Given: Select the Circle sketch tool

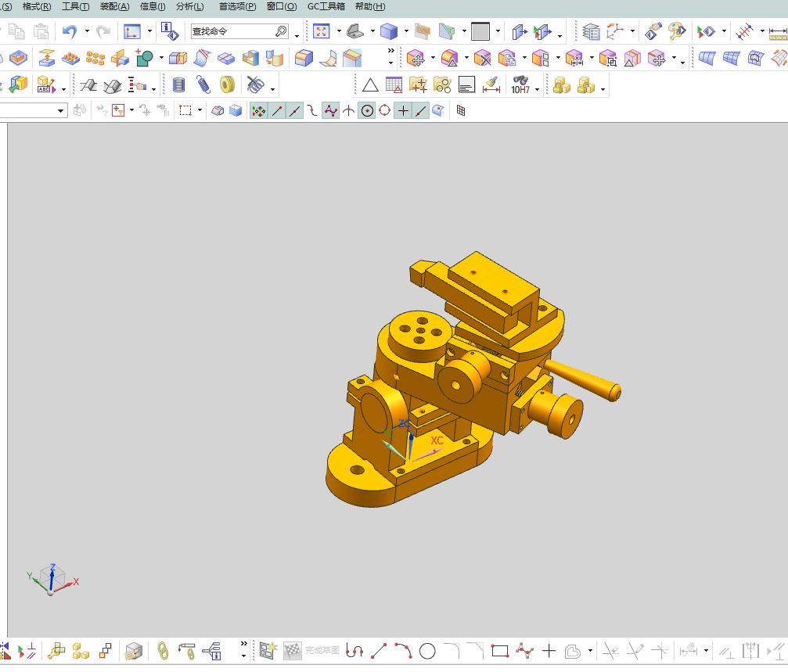Looking at the screenshot, I should (427, 652).
